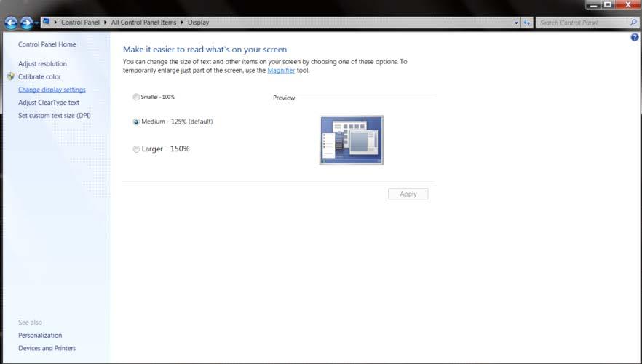Open the Magnifier tool link
The width and height of the screenshot is (642, 364).
coord(281,71)
